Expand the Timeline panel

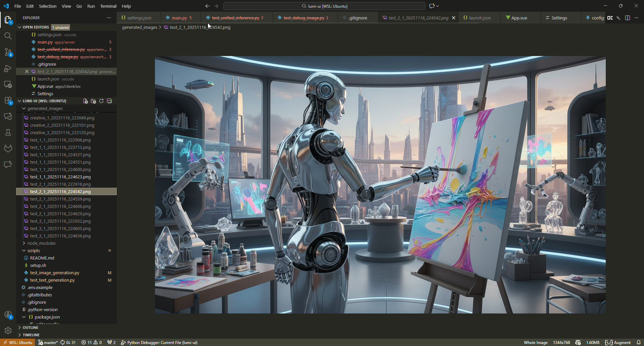point(31,335)
